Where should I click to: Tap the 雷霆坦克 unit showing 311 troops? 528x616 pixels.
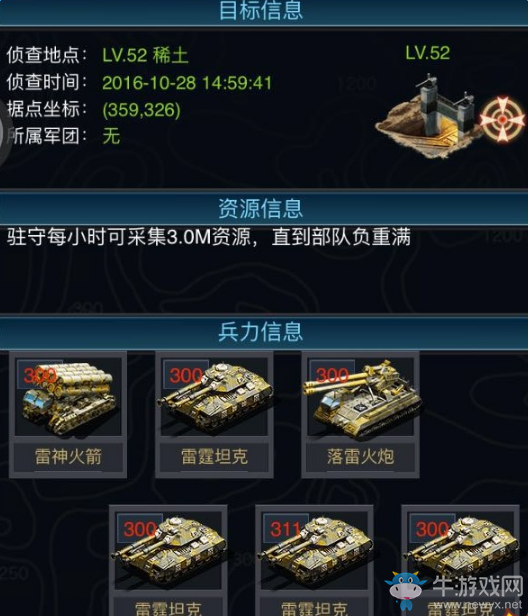[x=314, y=561]
